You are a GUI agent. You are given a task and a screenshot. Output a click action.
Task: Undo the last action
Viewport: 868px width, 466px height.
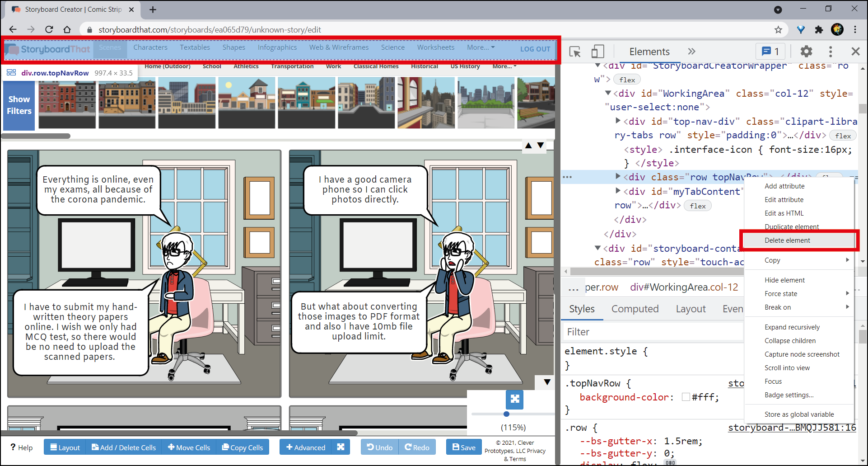pyautogui.click(x=380, y=447)
